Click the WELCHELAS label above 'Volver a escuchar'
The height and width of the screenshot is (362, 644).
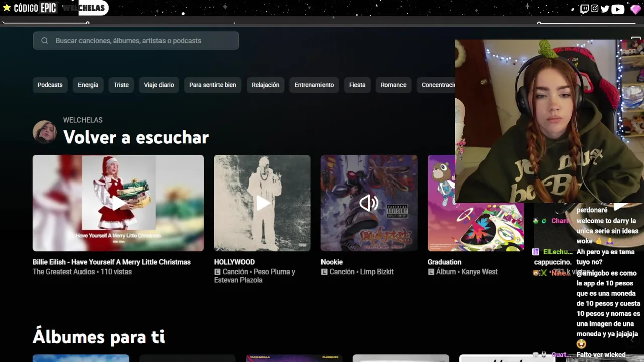coord(83,120)
